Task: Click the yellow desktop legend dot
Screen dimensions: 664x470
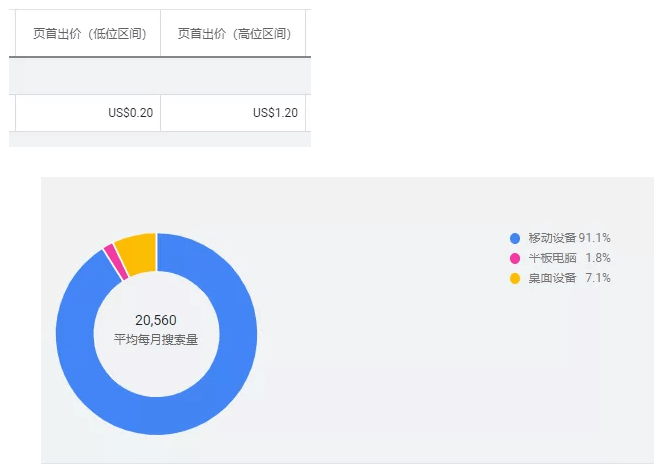Action: [x=515, y=278]
